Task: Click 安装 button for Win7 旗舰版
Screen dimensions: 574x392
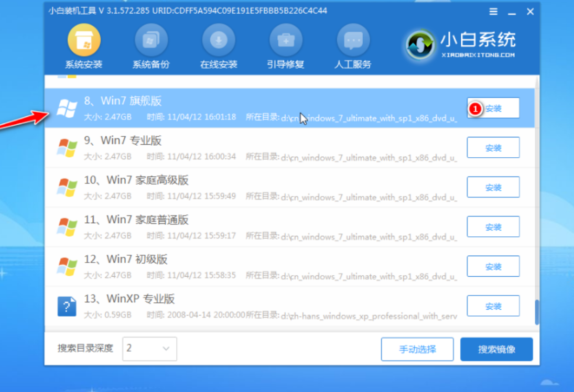Action: pos(493,108)
